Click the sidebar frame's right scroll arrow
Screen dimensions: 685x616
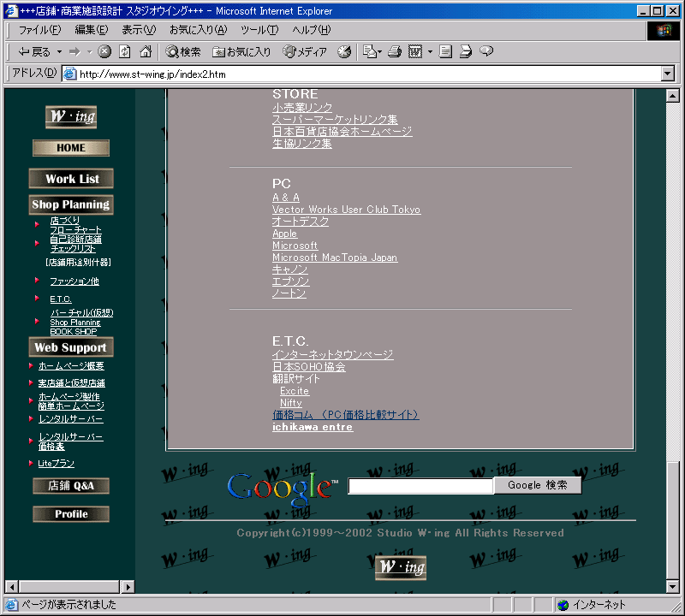pos(128,587)
